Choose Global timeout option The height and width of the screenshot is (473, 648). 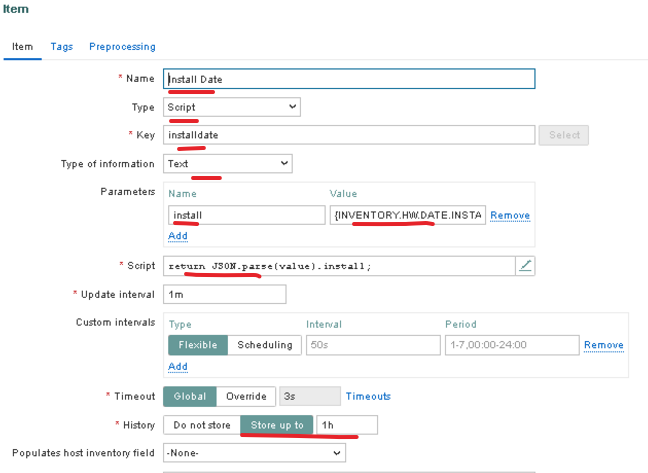(x=189, y=396)
